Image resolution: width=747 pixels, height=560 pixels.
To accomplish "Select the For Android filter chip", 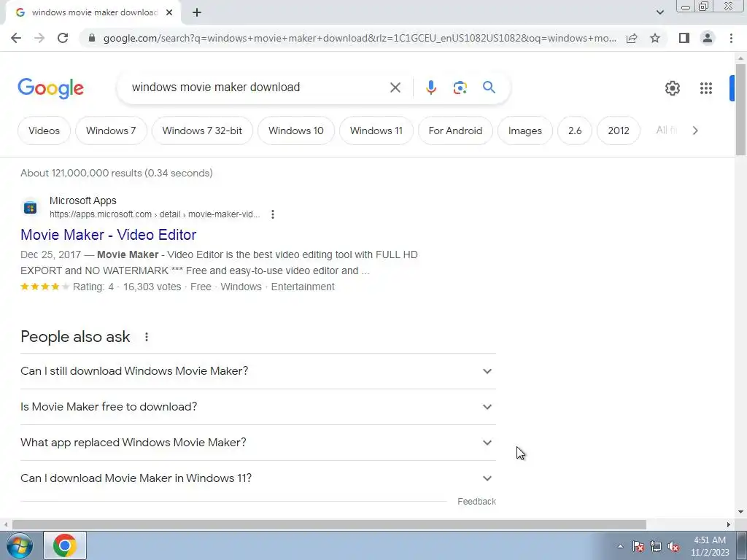I will pos(455,131).
